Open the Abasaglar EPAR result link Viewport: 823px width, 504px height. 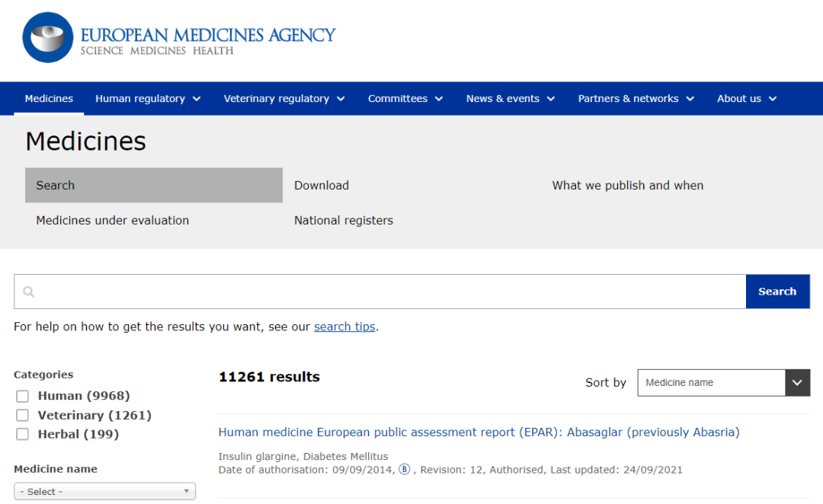coord(479,432)
